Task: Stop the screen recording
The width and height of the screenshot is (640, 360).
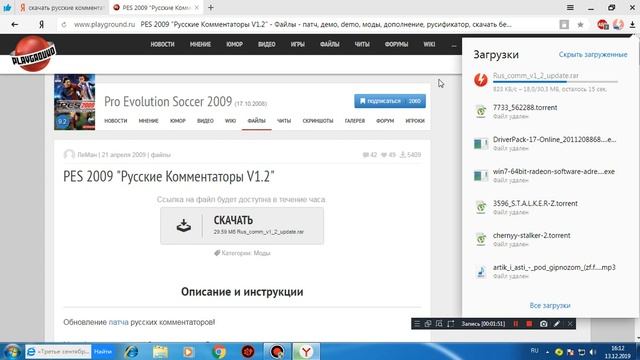Action: [529, 324]
